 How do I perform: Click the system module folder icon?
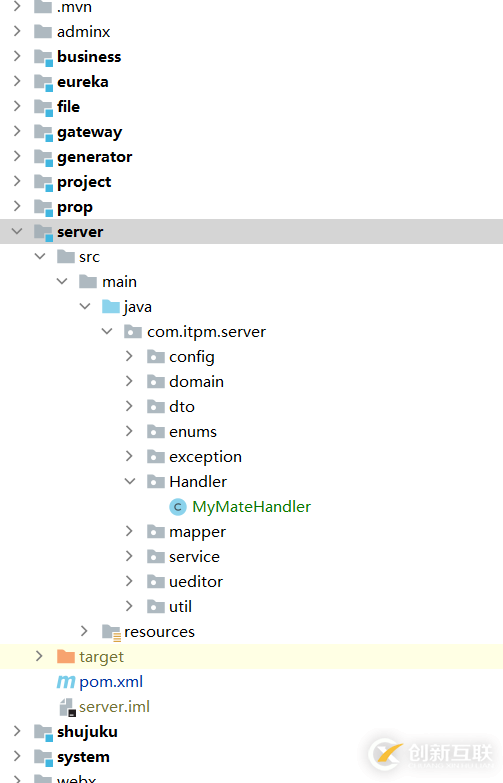point(43,757)
